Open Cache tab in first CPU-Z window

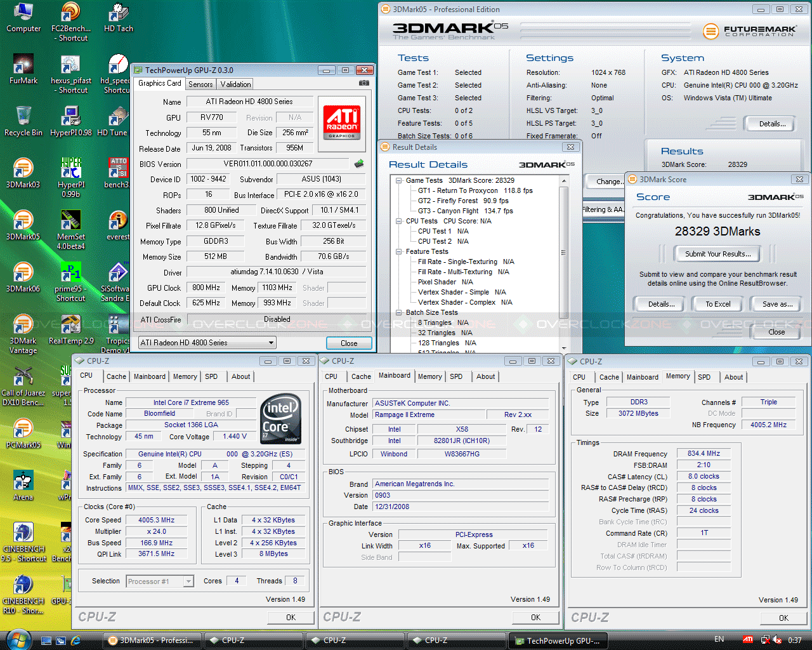pos(116,377)
